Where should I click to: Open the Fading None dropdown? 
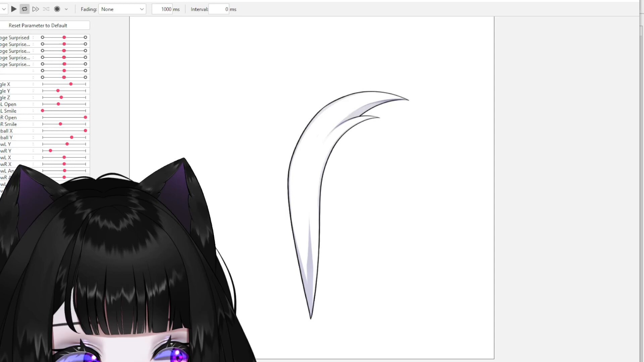point(122,9)
